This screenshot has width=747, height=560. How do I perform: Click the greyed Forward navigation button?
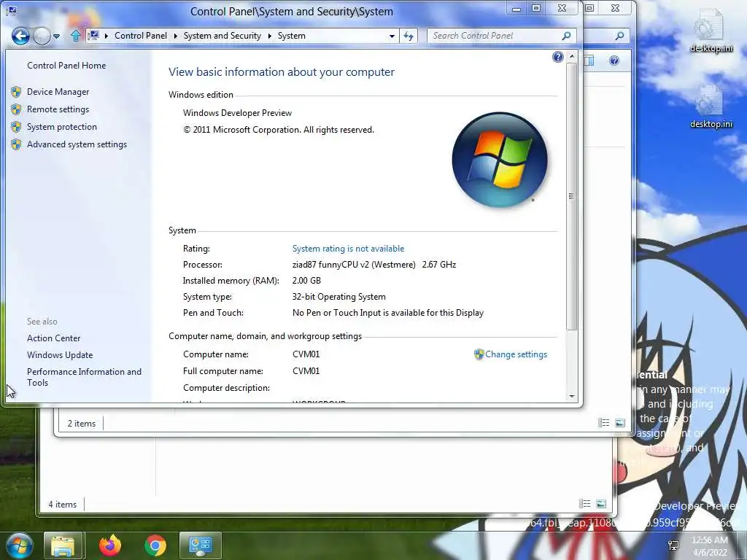point(42,36)
